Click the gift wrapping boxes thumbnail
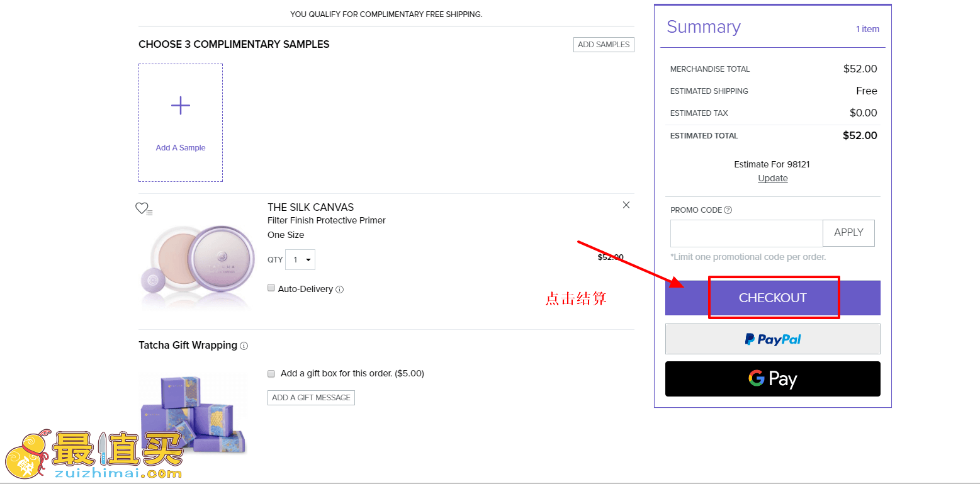 [x=193, y=413]
